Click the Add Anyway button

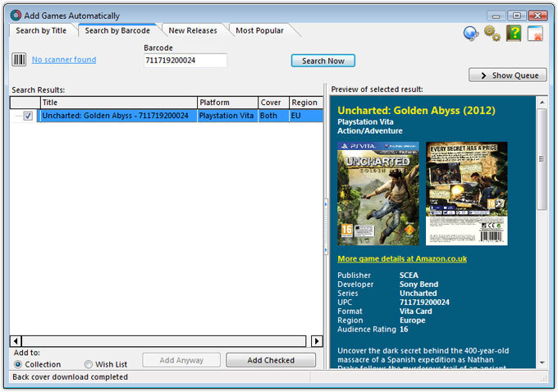pyautogui.click(x=181, y=360)
